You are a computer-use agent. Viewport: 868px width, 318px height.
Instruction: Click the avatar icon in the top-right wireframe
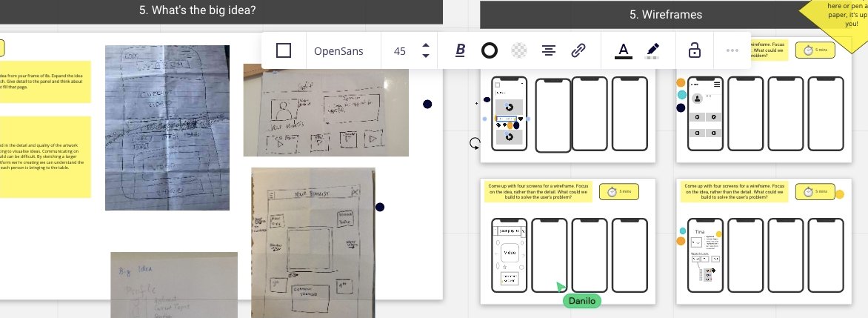(698, 98)
